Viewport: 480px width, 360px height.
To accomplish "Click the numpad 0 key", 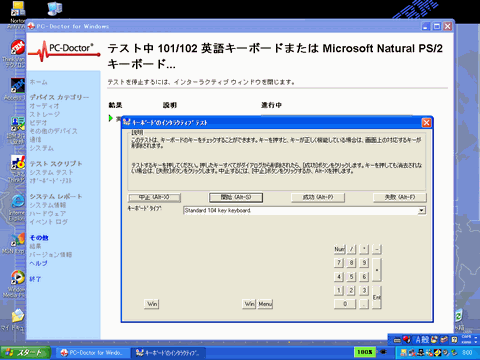I will (x=345, y=304).
